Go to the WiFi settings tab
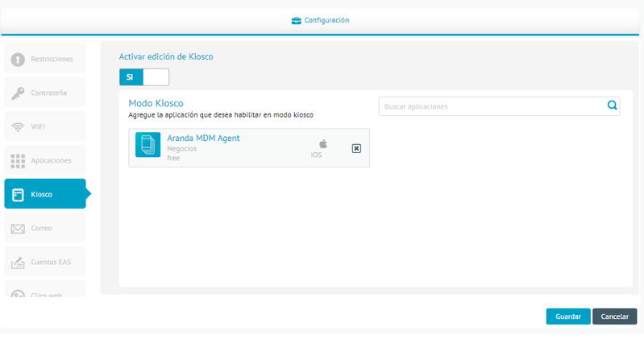 pos(45,126)
